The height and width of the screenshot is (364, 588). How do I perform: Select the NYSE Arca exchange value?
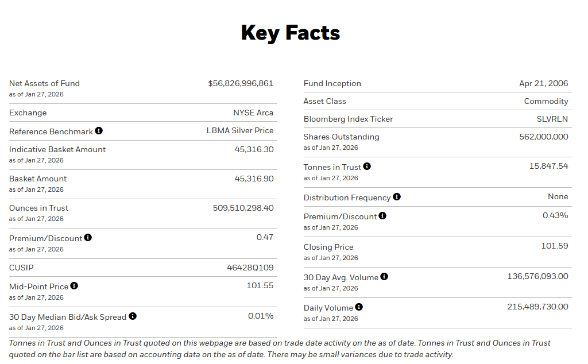[x=253, y=113]
